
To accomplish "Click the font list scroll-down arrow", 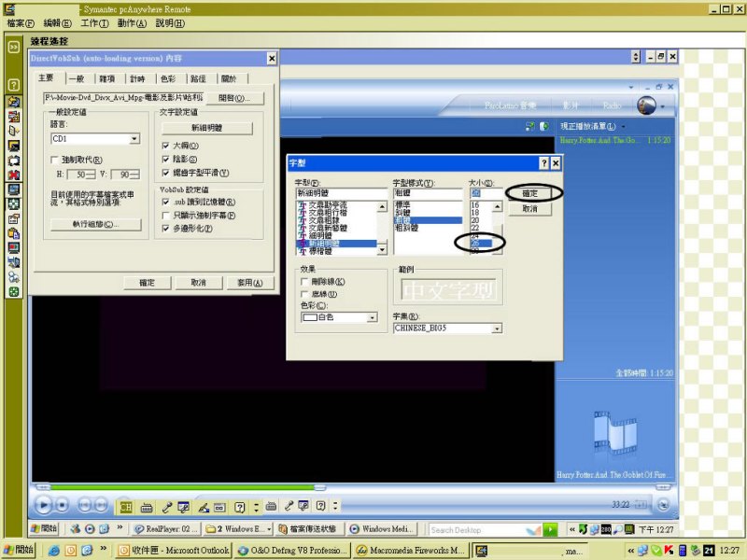I will pos(382,250).
